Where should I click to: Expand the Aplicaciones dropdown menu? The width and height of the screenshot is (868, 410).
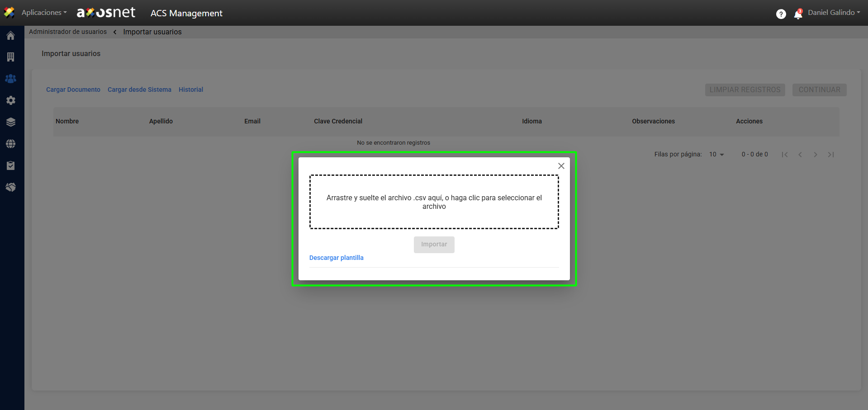point(44,13)
